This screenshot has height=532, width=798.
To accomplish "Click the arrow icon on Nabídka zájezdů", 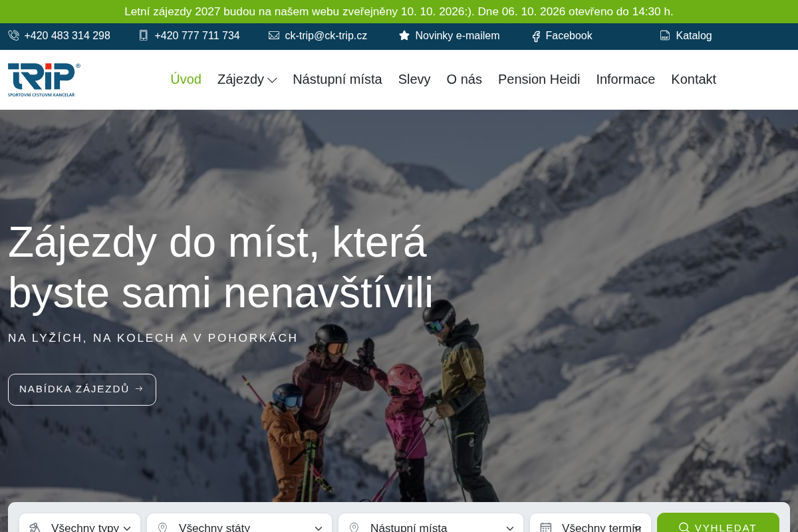I will [x=139, y=389].
